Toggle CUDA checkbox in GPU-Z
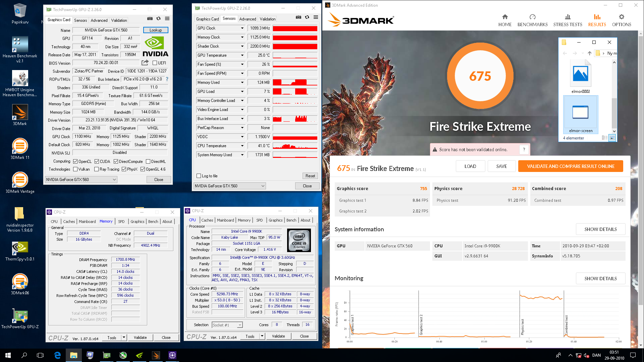The width and height of the screenshot is (644, 362). coord(97,162)
